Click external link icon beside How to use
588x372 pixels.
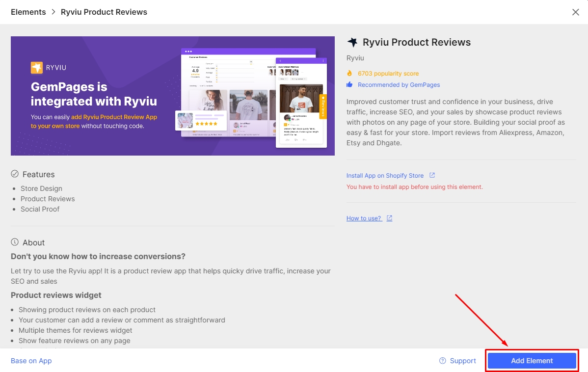click(x=389, y=218)
